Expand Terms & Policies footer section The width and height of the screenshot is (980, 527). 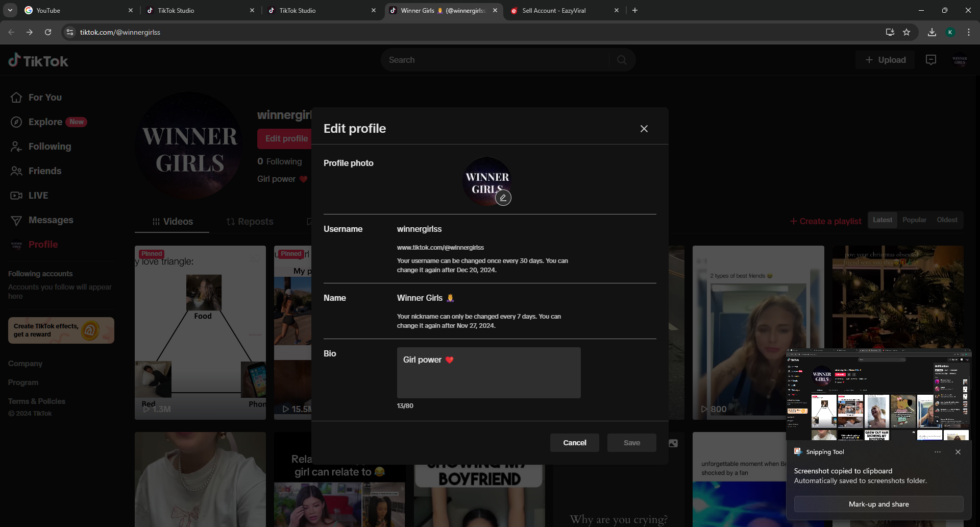coord(37,401)
